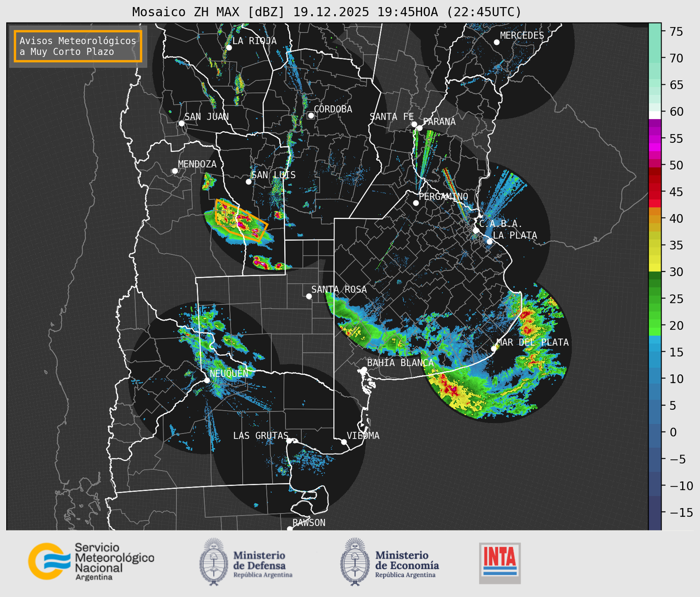The height and width of the screenshot is (597, 700).
Task: Click the 'Ministerio de Economía' text
Action: (407, 560)
